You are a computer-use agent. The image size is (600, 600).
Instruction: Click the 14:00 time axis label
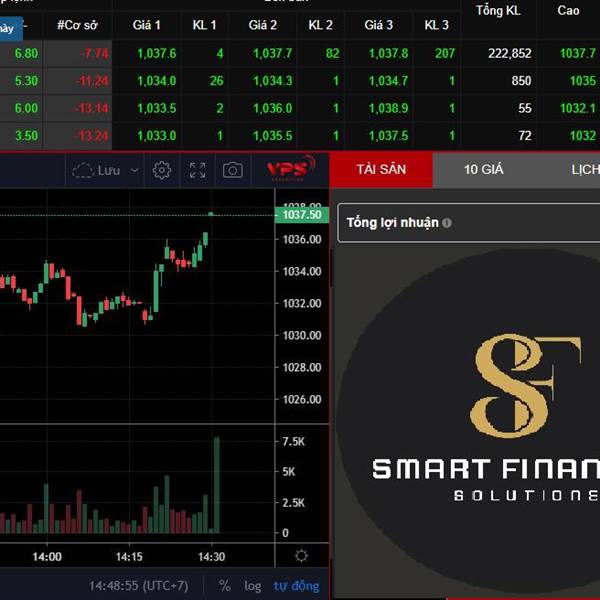point(47,556)
